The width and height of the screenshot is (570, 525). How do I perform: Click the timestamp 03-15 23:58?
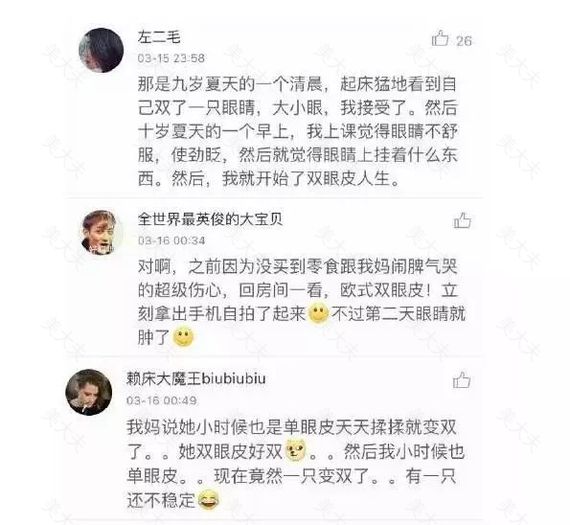pos(171,58)
